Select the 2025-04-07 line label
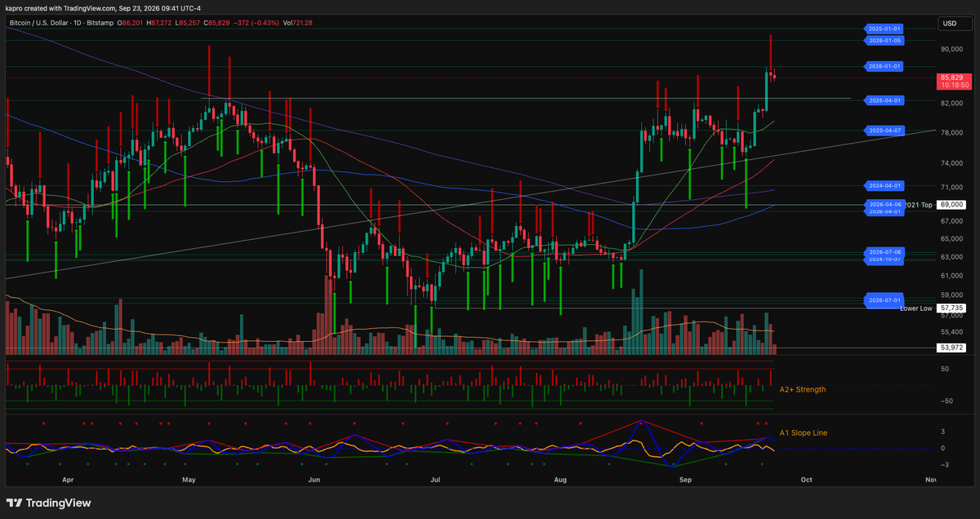The image size is (980, 519). [884, 131]
